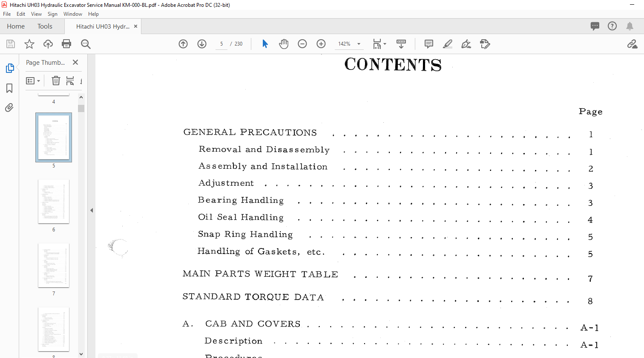Toggle Page Thumbnails panel sidebar icon
The height and width of the screenshot is (358, 644).
[9, 68]
